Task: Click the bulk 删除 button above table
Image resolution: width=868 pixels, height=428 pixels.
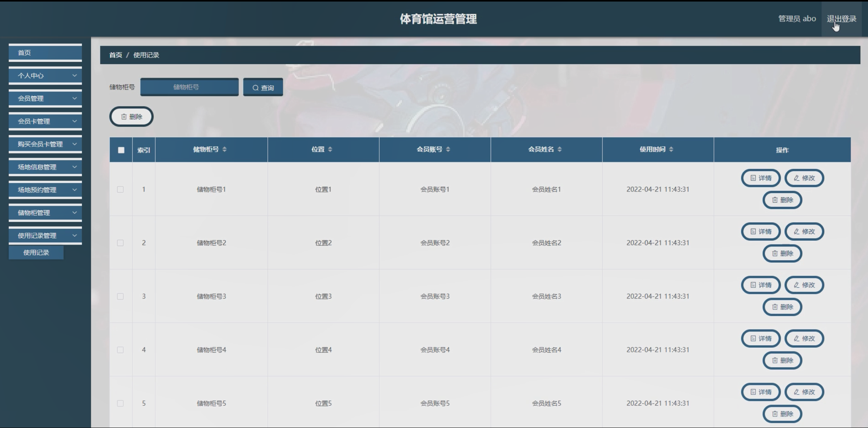Action: 131,117
